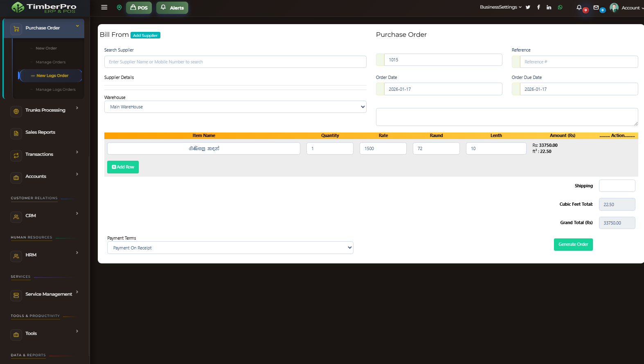Select New Order in sidebar

coord(46,48)
